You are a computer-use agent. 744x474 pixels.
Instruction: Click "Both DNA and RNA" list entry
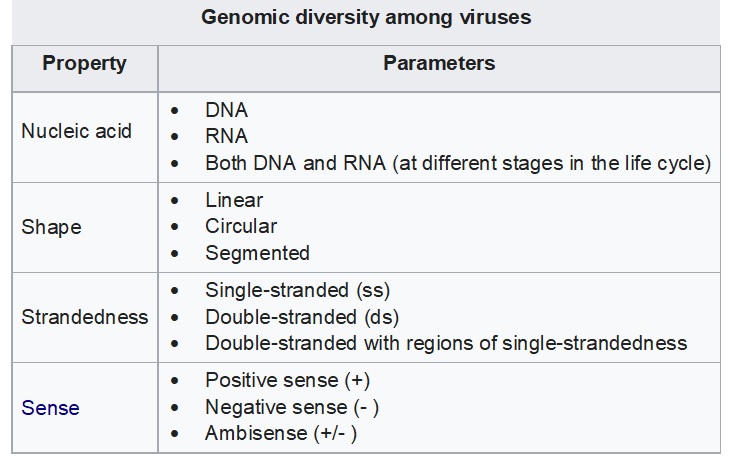457,162
